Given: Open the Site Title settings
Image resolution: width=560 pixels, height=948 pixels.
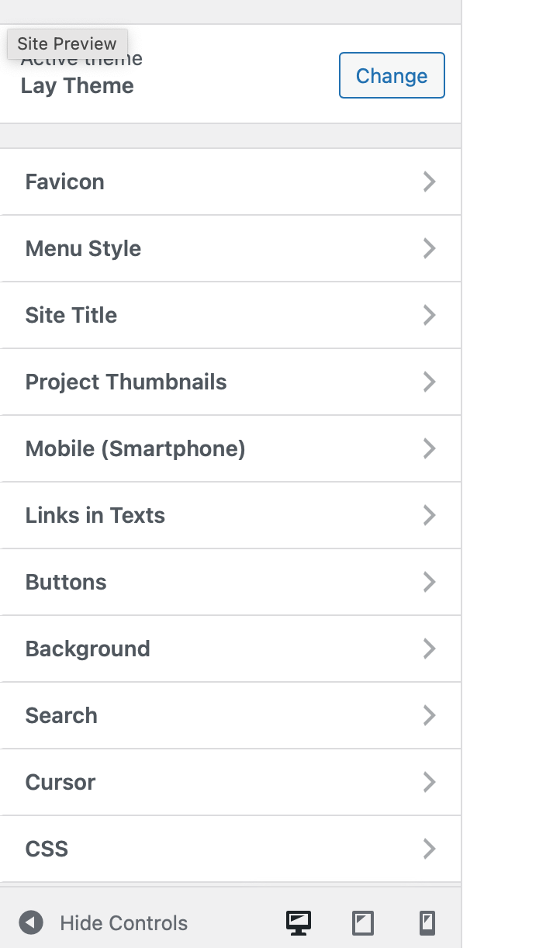Looking at the screenshot, I should coord(230,315).
